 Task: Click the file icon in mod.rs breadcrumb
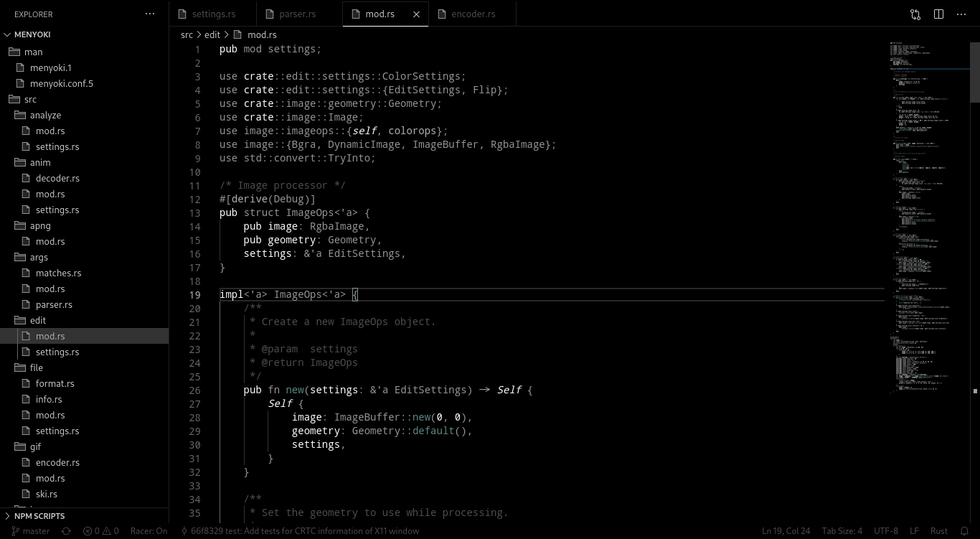(237, 34)
